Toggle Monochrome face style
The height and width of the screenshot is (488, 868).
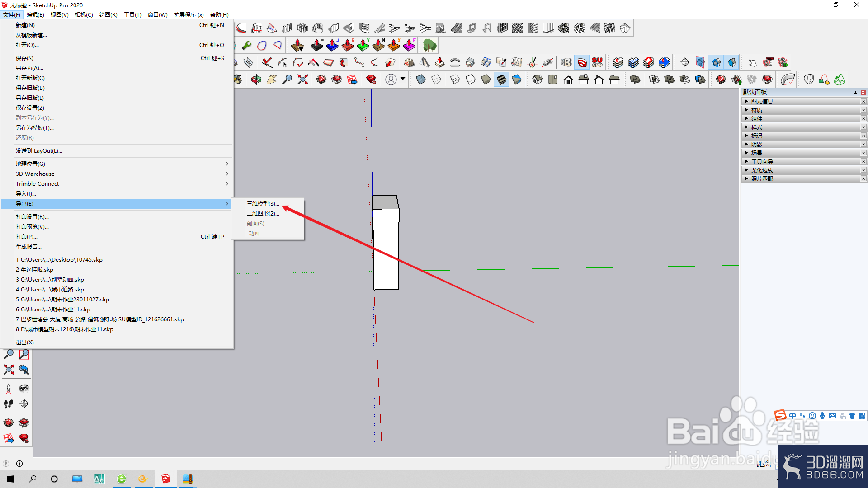(x=517, y=80)
